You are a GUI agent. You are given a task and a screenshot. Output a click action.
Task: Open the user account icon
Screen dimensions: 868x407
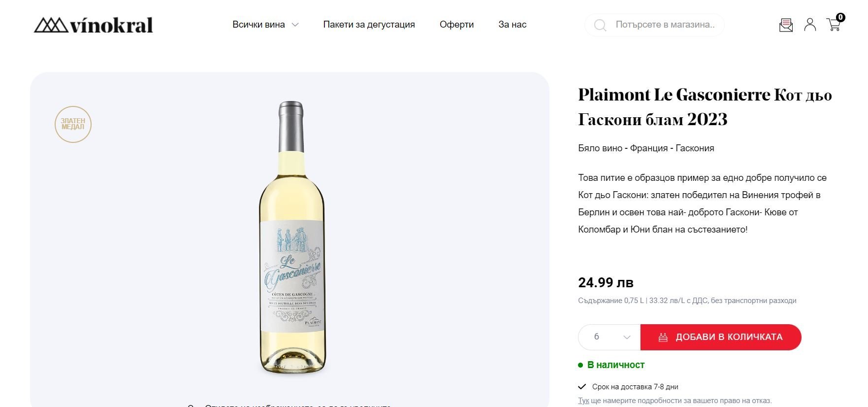tap(810, 25)
